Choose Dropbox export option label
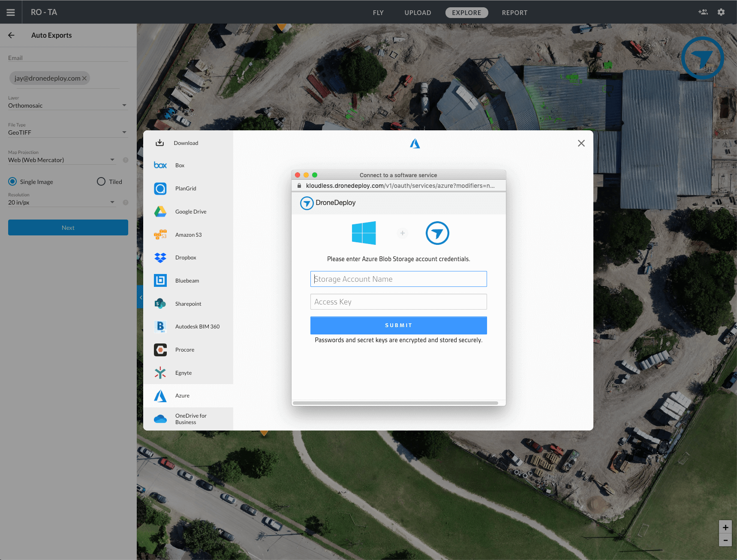Screen dimensions: 737x560 (x=186, y=257)
